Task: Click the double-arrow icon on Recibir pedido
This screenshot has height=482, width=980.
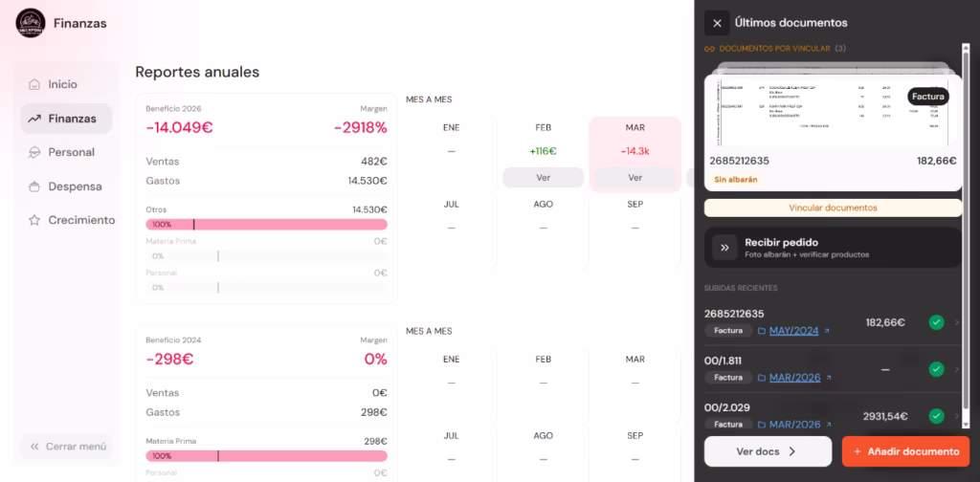Action: pos(725,248)
